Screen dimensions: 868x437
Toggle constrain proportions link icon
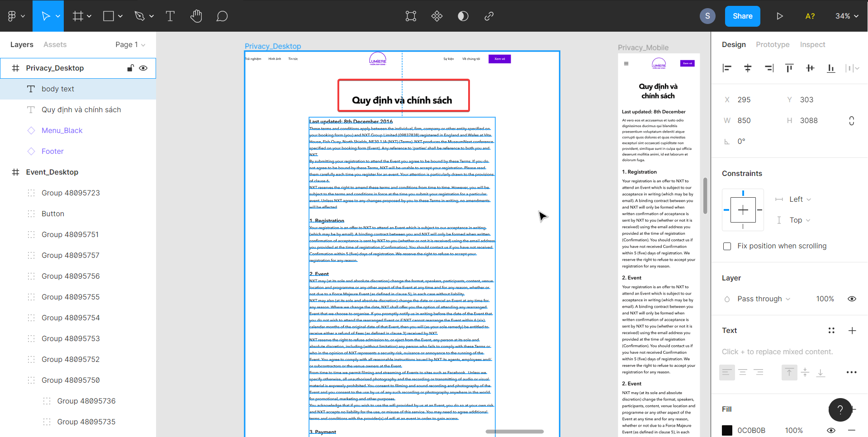coord(851,121)
